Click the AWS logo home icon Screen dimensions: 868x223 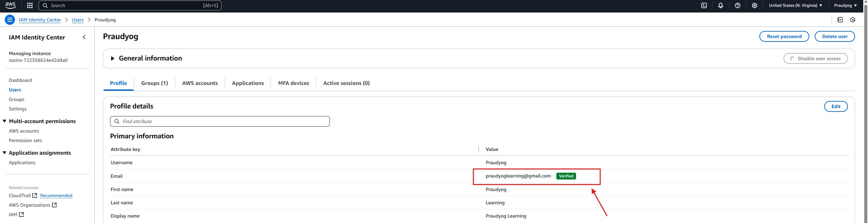[11, 5]
